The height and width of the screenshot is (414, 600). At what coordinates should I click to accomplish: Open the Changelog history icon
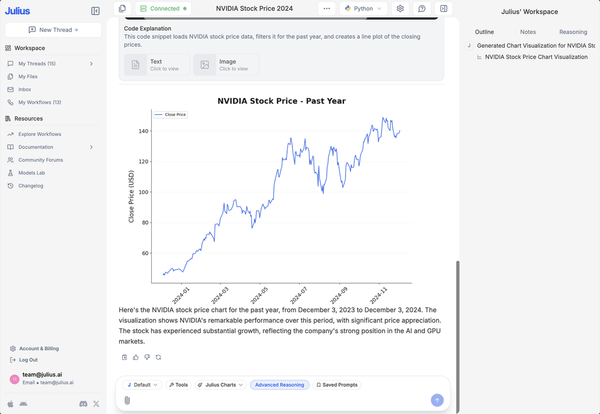tap(10, 186)
